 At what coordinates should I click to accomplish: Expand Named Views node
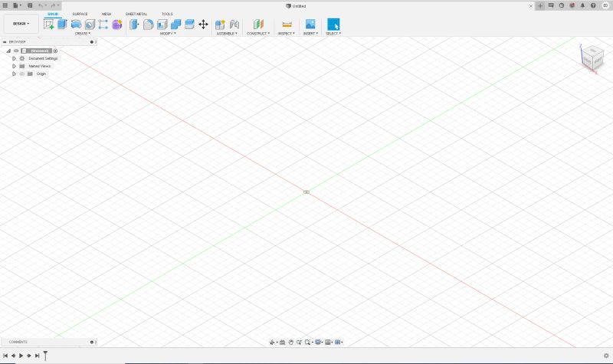pos(14,66)
